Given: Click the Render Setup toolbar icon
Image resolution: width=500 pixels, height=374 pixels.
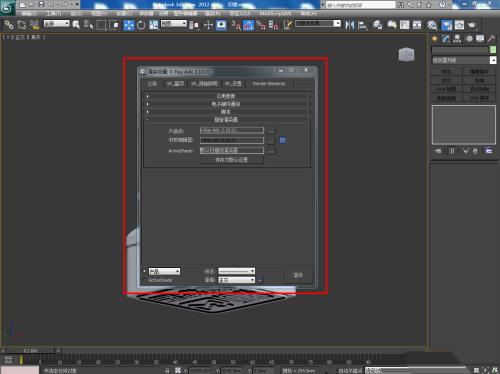Looking at the screenshot, I should 447,25.
